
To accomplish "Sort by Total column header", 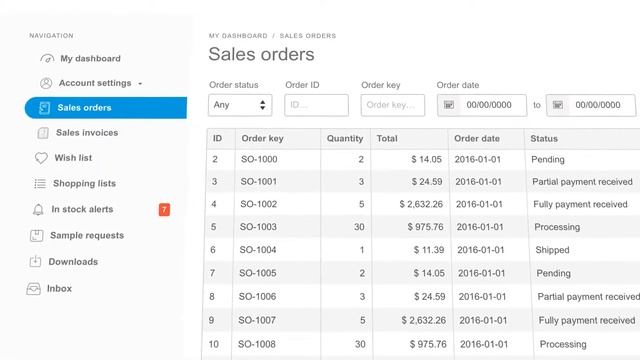I will pyautogui.click(x=387, y=138).
